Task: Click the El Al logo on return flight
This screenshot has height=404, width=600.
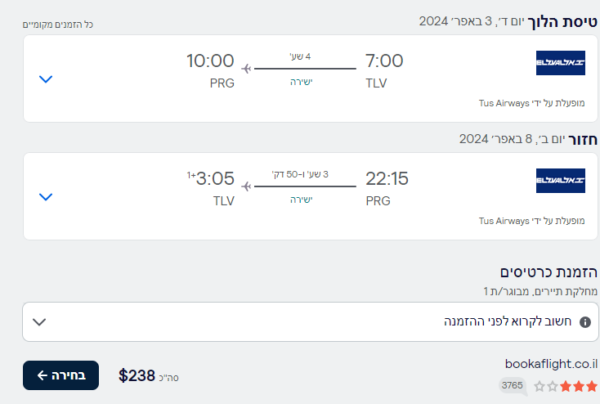Action: [560, 181]
